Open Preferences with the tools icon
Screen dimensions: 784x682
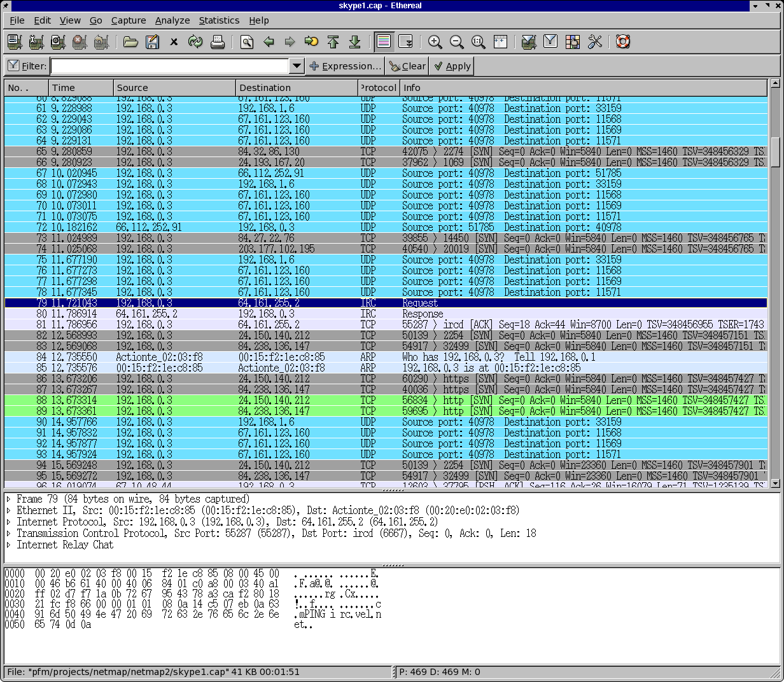tap(595, 42)
